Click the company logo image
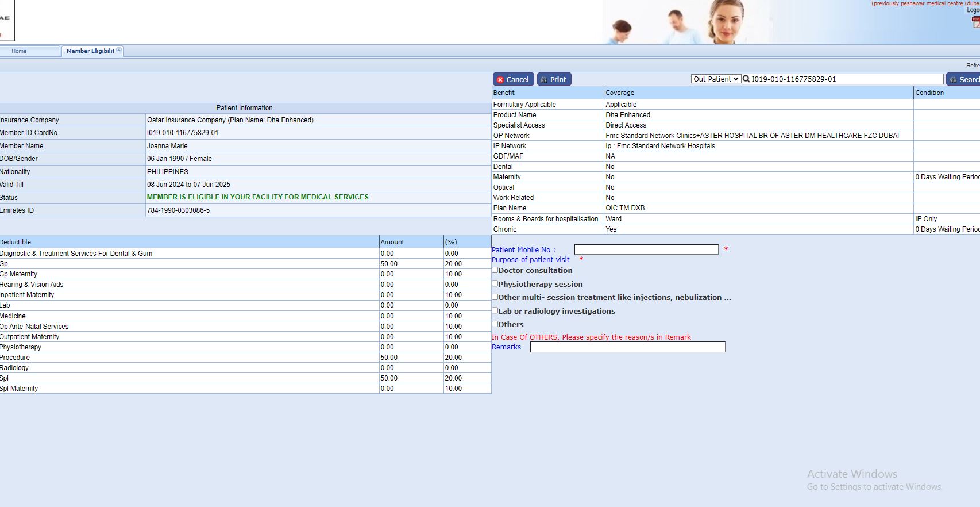Image resolution: width=980 pixels, height=507 pixels. point(7,21)
